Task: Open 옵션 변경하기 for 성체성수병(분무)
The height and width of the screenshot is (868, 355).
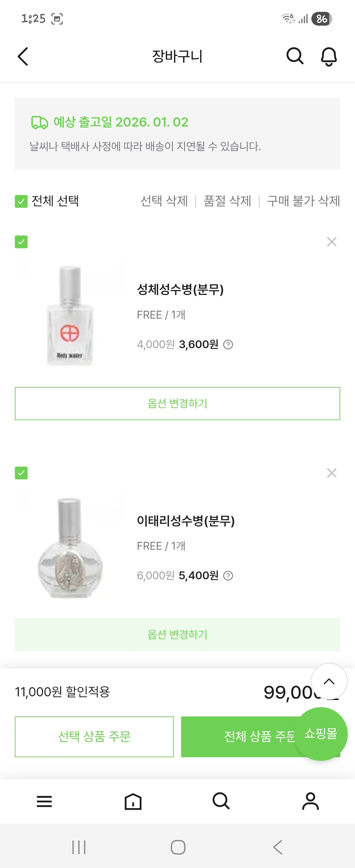Action: click(177, 403)
